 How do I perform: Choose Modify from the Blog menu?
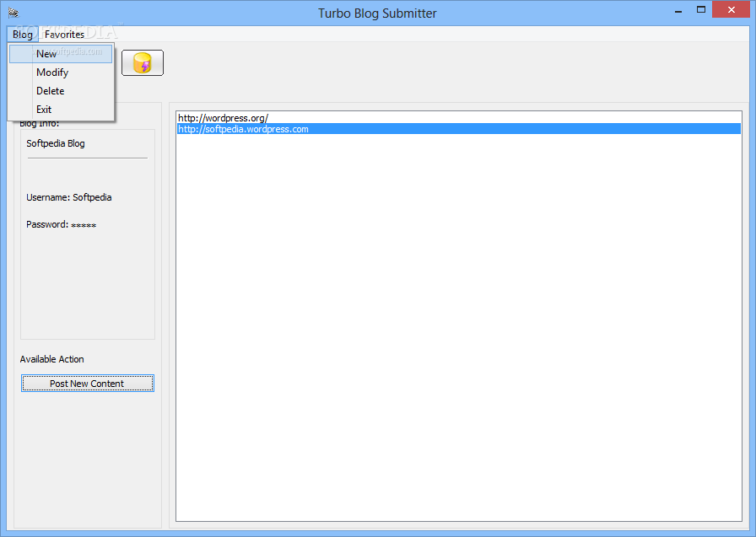pos(61,72)
